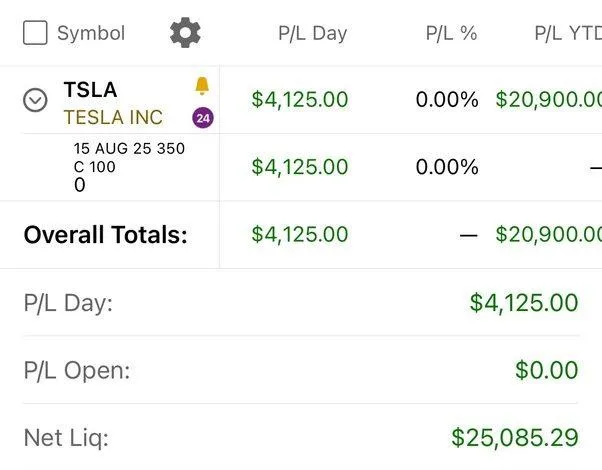
Task: Select the 15 AUG 25 350 call option
Action: coord(129,166)
